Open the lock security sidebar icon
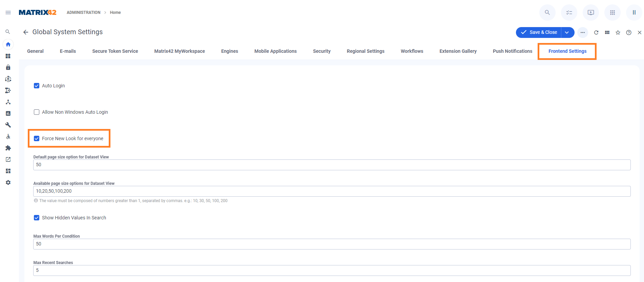This screenshot has width=644, height=282. 8,67
